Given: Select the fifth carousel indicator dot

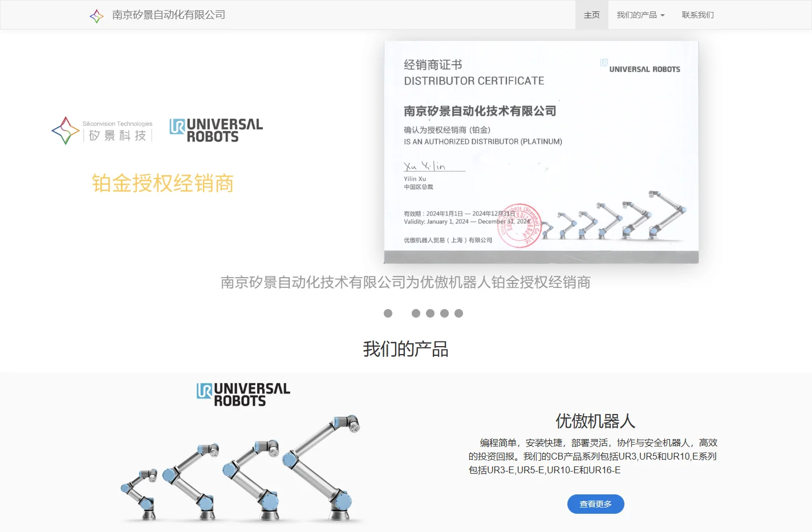Looking at the screenshot, I should click(458, 313).
